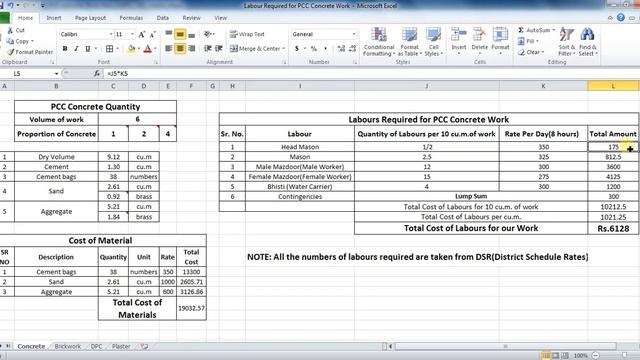
Task: Switch to the Data tab
Action: 162,18
